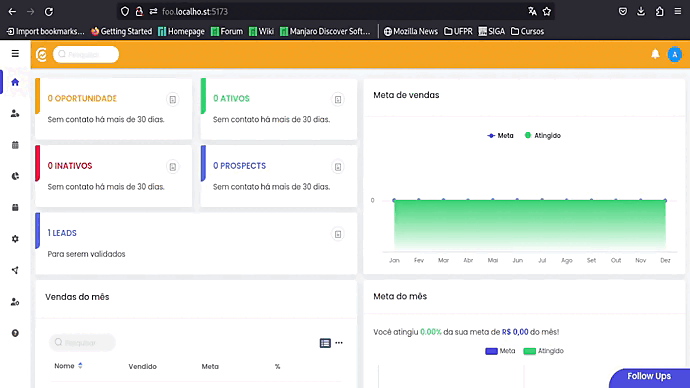Open the hamburger sidebar menu

15,54
